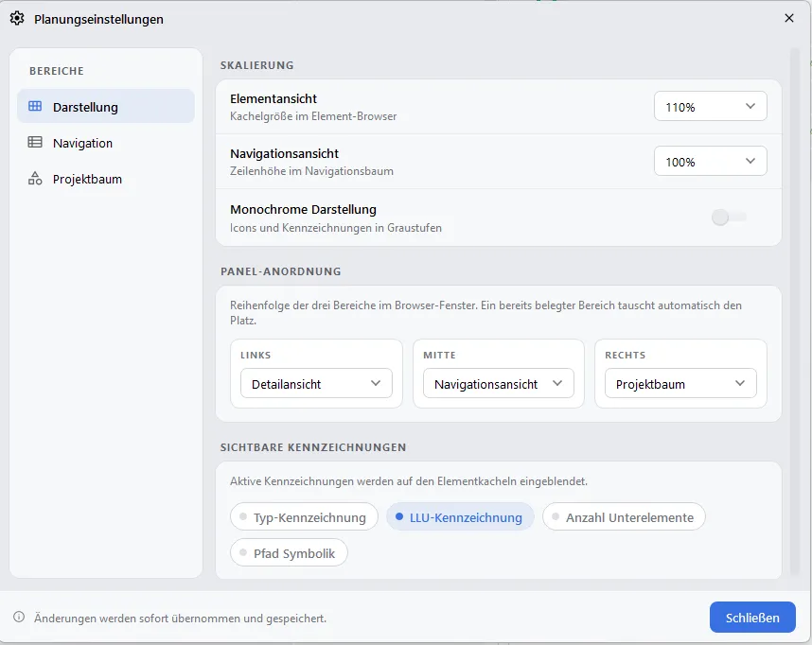Click the text 'Kachelgröße im Element-Browser'

[313, 116]
